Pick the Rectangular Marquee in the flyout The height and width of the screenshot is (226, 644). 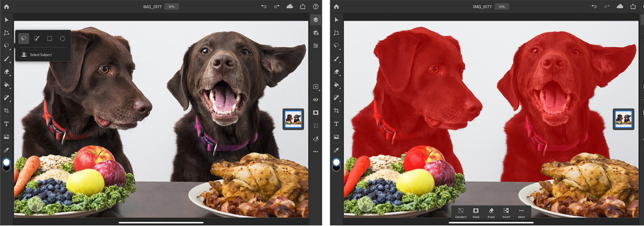(x=50, y=38)
